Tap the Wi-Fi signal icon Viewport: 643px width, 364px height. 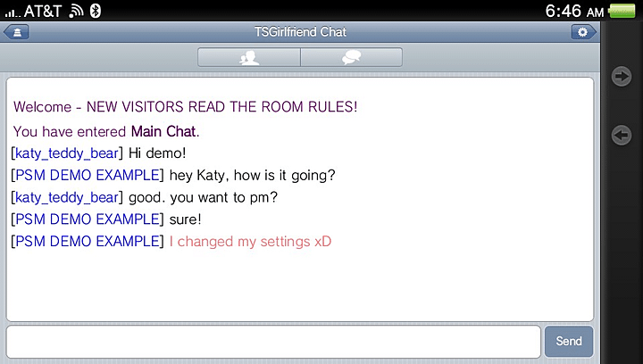76,12
